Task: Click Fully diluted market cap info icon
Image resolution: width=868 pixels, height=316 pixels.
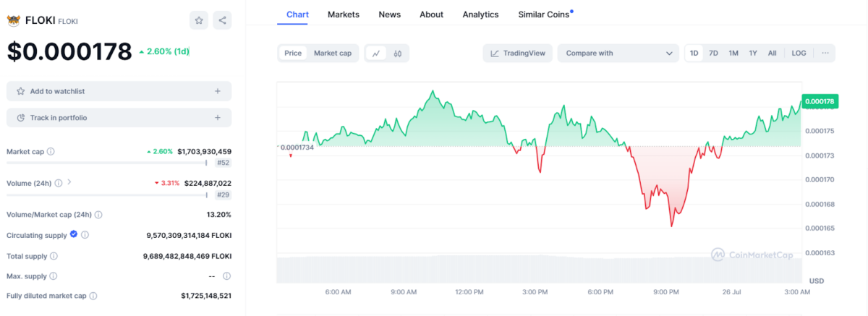Action: (93, 296)
